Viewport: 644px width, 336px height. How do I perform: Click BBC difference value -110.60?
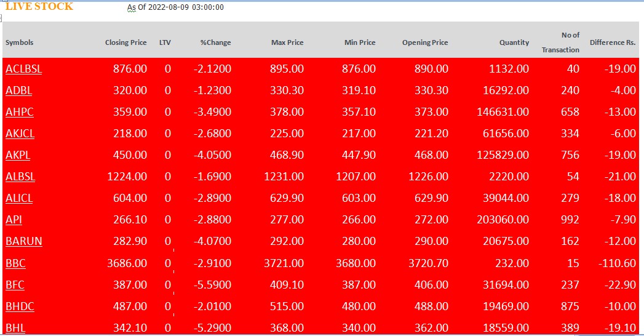617,263
